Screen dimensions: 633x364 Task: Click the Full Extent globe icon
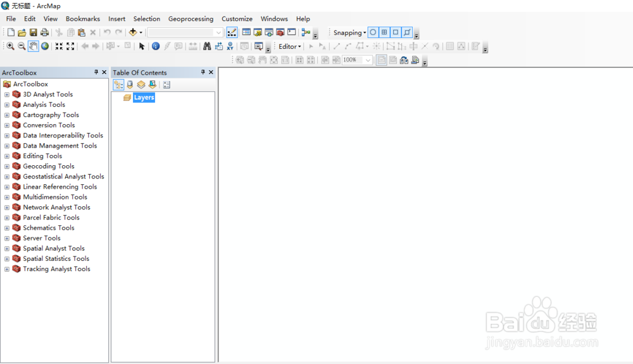pos(45,46)
